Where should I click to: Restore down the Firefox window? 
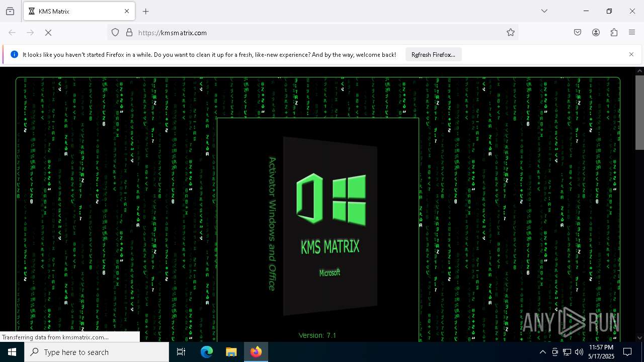tap(609, 11)
